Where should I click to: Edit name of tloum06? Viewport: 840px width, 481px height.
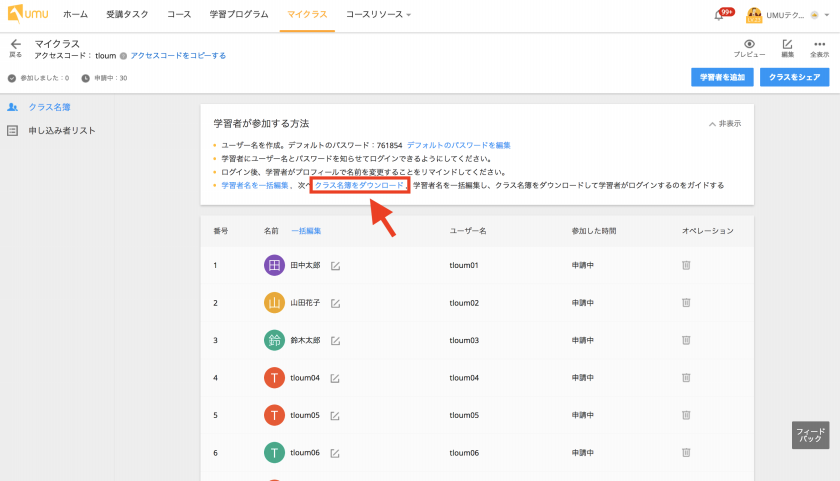point(335,453)
